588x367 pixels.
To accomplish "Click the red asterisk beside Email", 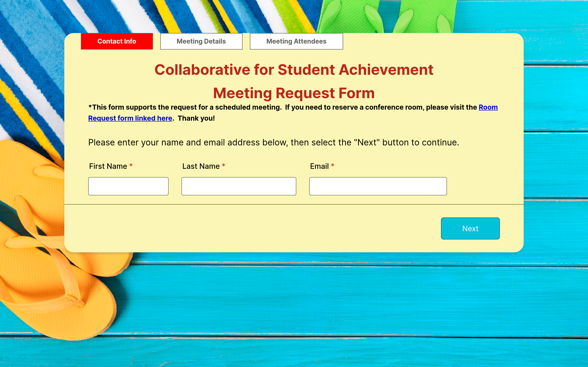I will pyautogui.click(x=333, y=166).
